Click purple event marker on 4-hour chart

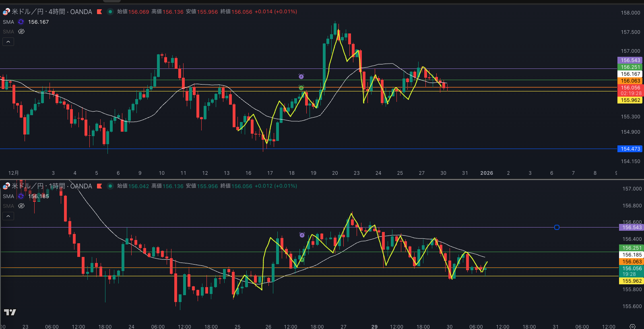(301, 77)
